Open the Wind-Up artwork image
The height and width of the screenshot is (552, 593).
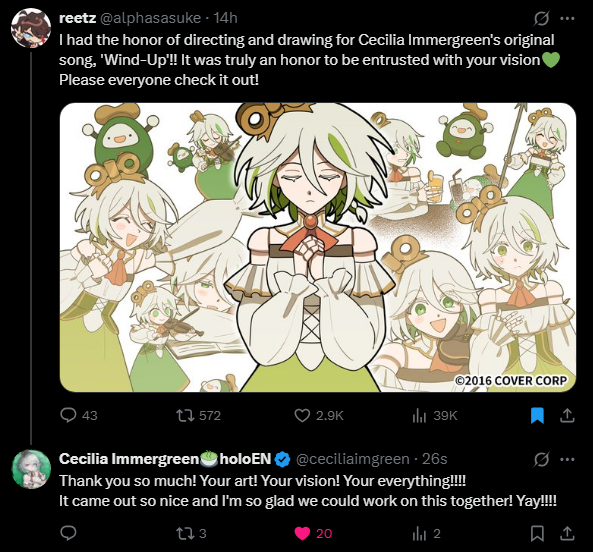point(318,247)
